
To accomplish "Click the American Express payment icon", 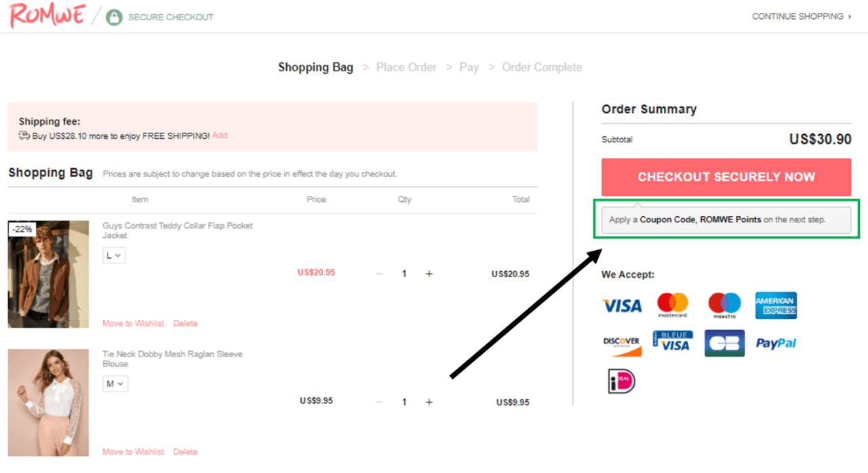I will (776, 305).
